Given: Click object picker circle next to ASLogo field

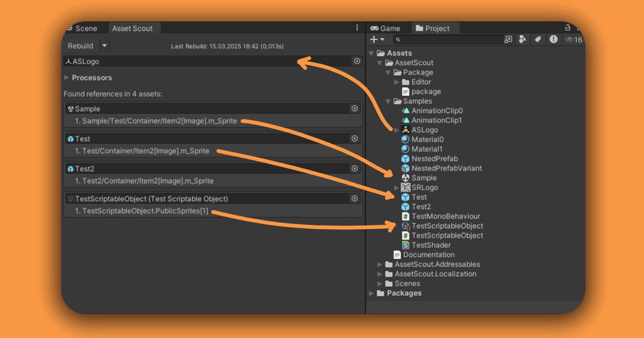Looking at the screenshot, I should tap(357, 61).
